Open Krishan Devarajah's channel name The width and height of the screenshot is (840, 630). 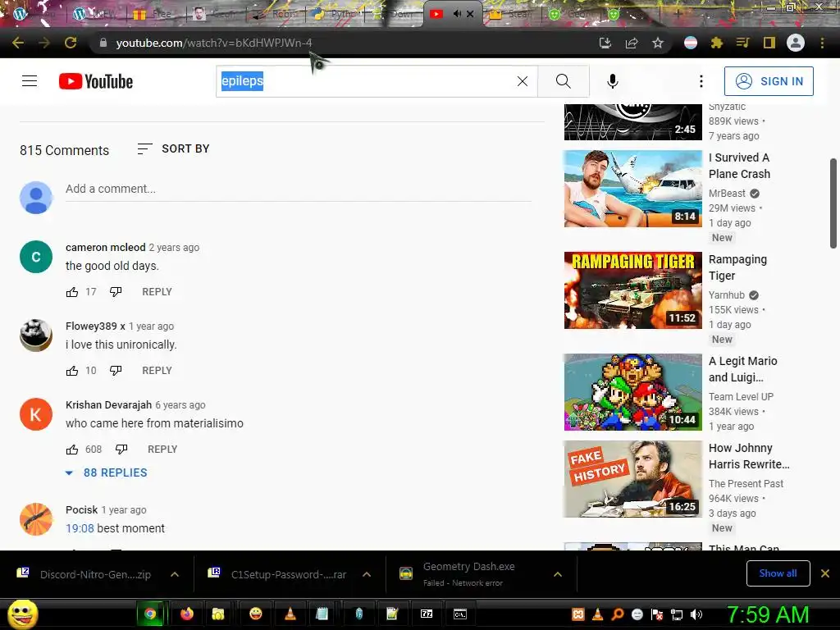[109, 405]
